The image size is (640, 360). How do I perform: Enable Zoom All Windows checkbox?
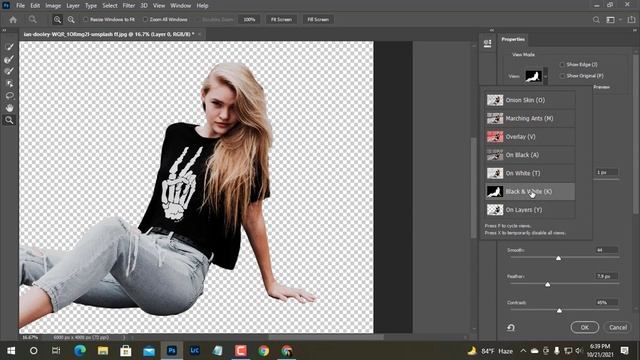[x=145, y=20]
